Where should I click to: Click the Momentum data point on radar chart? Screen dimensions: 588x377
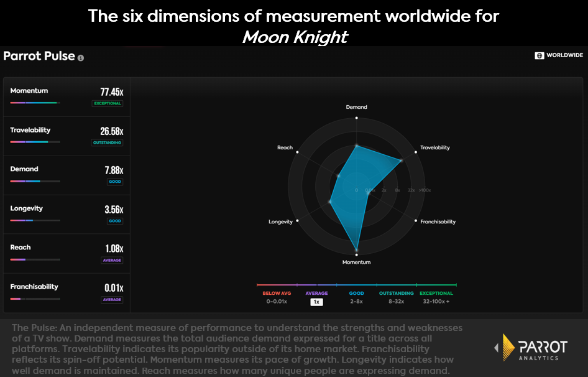356,249
